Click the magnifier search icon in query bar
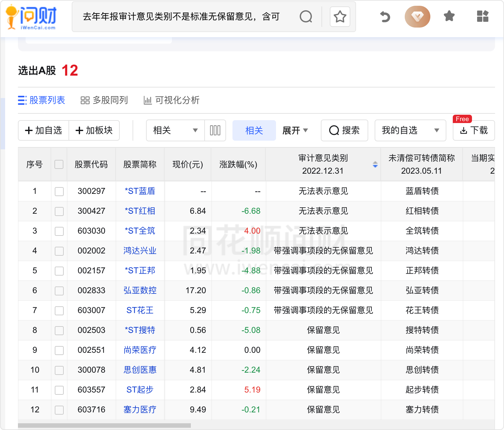This screenshot has width=504, height=430. pos(306,17)
